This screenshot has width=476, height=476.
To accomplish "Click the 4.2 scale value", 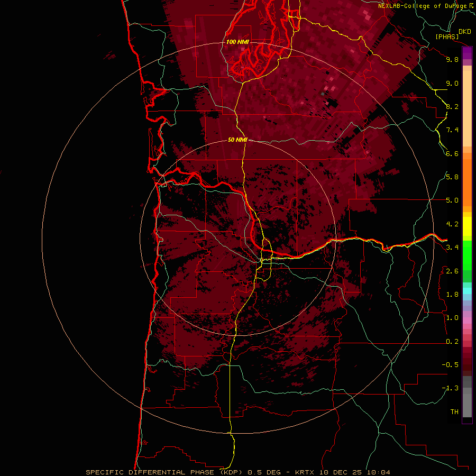I will click(452, 224).
